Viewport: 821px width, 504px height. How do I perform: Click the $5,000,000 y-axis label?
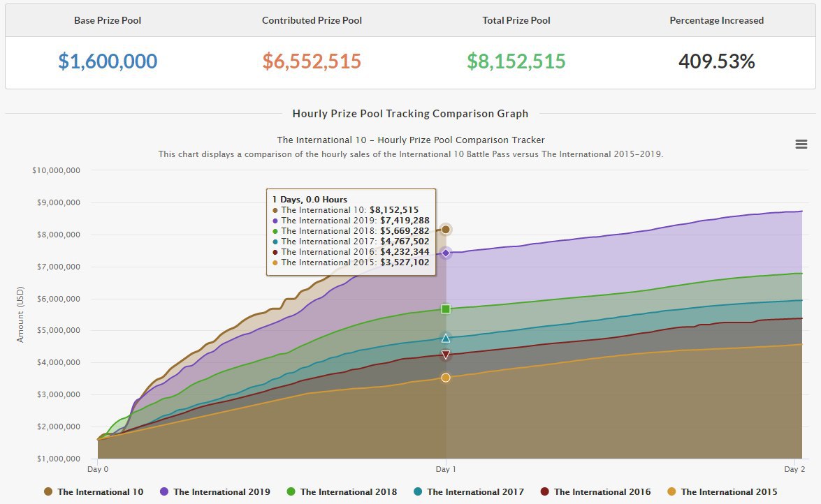click(58, 330)
